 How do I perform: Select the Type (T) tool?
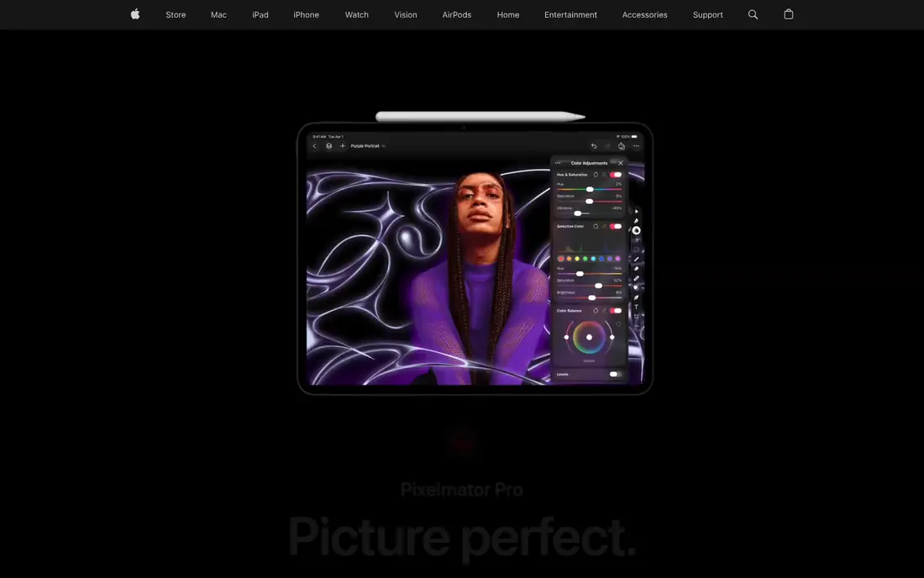(637, 307)
